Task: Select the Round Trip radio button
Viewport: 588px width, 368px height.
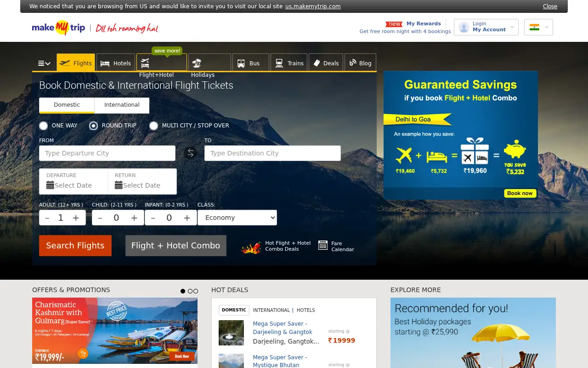Action: pos(94,126)
